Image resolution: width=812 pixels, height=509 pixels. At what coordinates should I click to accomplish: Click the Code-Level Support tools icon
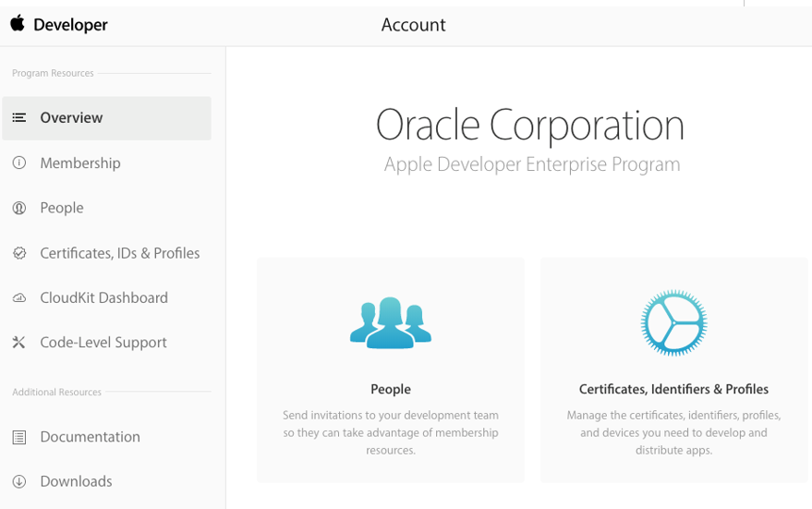19,343
